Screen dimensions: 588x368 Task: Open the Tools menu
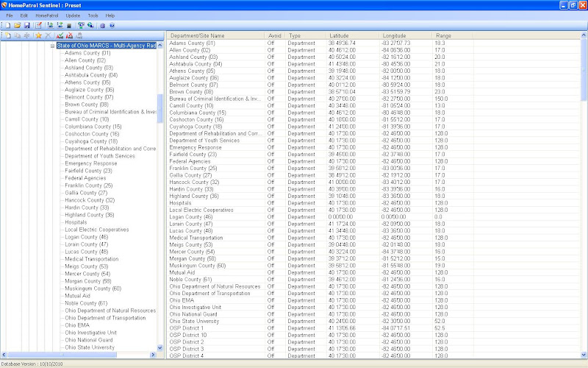tap(93, 15)
